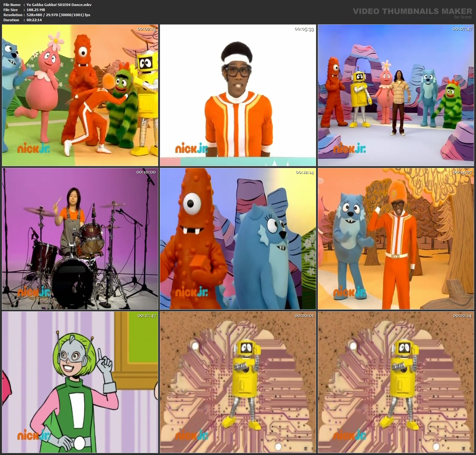The width and height of the screenshot is (476, 455).
Task: Click the 00:12:14 timestamp overlay
Action: click(x=304, y=172)
